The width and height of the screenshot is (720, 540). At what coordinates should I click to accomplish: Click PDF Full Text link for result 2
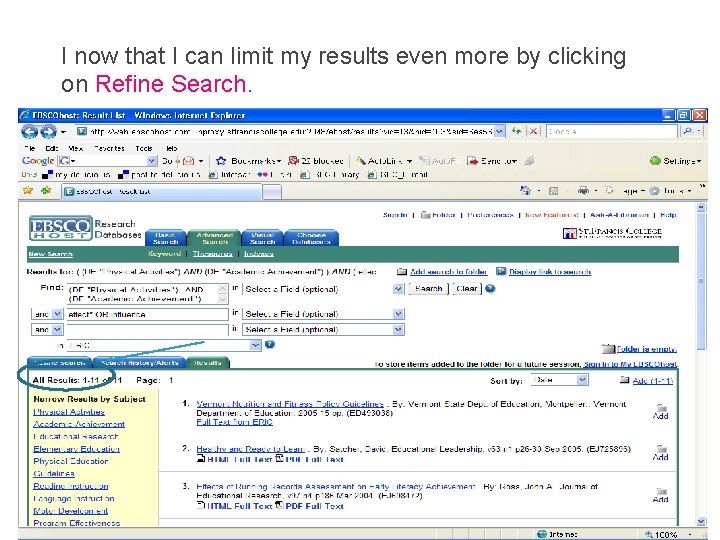point(315,459)
